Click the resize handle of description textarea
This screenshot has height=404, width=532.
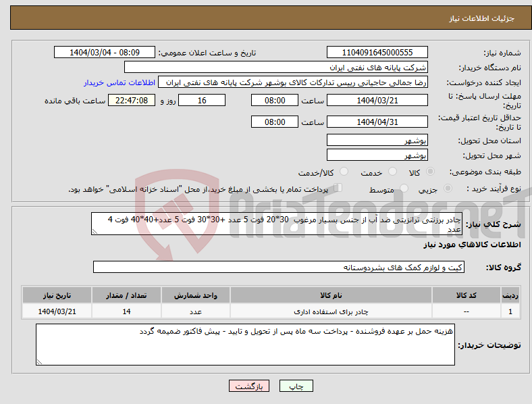pos(95,232)
